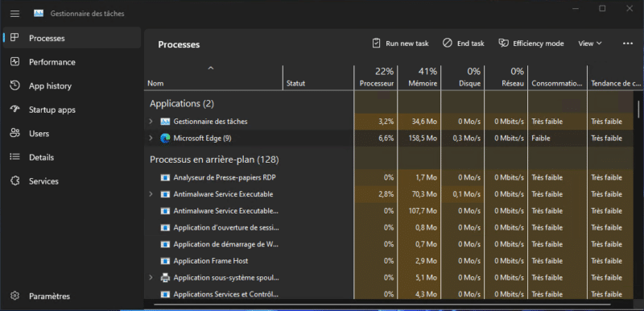Go to Startup apps page

[x=52, y=110]
